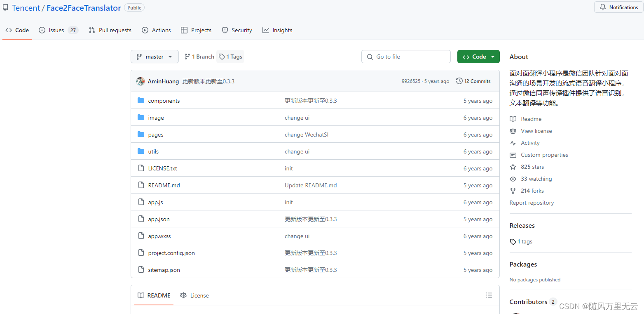The width and height of the screenshot is (644, 314).
Task: Click the app.js file icon
Action: [x=141, y=202]
